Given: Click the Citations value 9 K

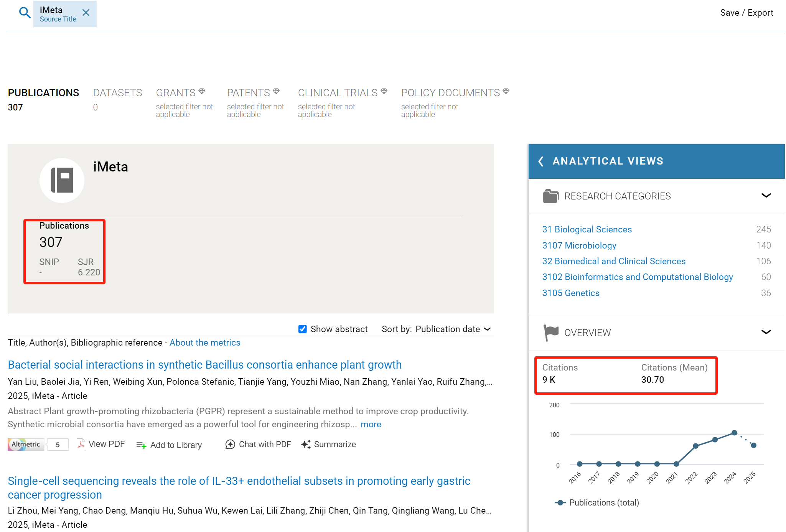Looking at the screenshot, I should [x=549, y=380].
